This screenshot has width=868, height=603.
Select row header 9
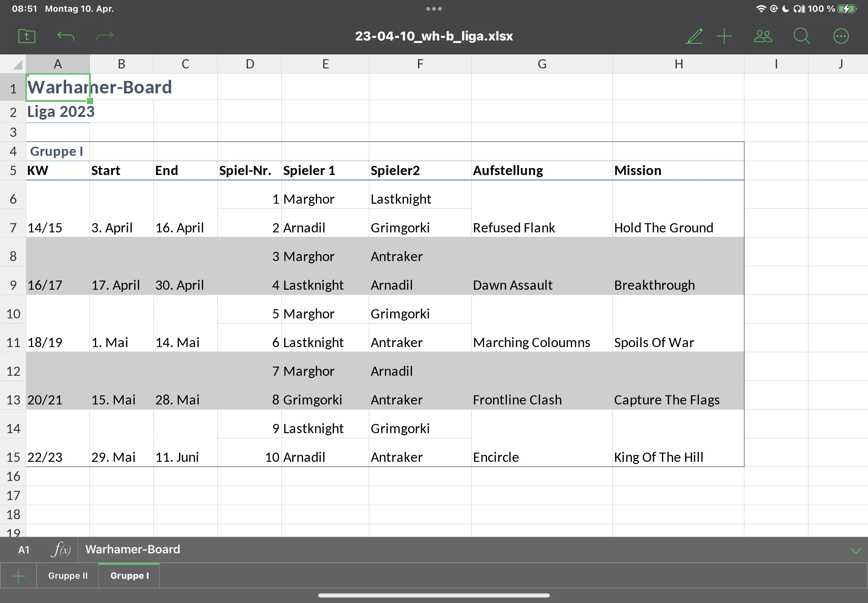[x=13, y=285]
